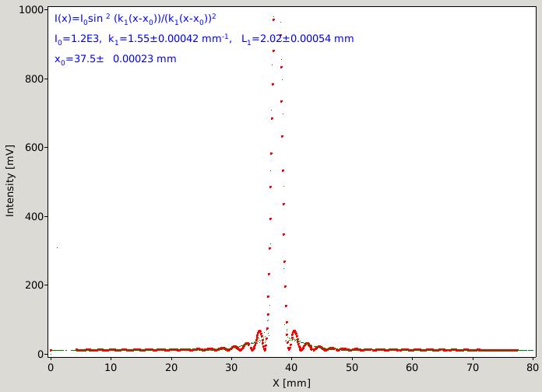Image resolution: width=542 pixels, height=392 pixels.
Task: Click the 80 tick label on the x-axis
Action: tap(533, 367)
